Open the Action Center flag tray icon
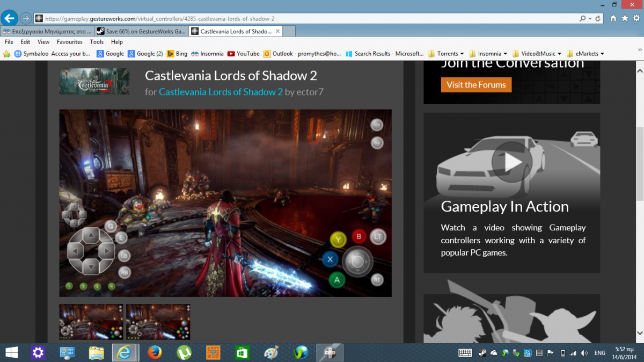Viewport: 644px width, 362px height. [550, 353]
